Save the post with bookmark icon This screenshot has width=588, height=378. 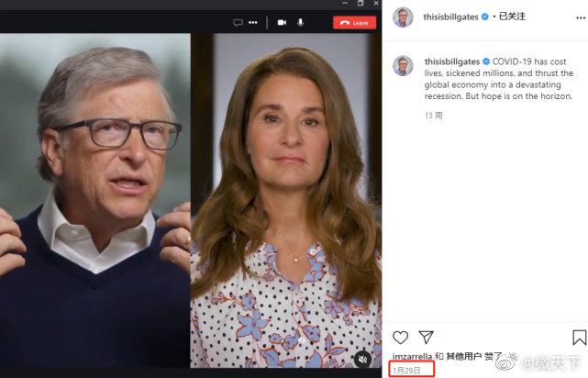point(578,337)
